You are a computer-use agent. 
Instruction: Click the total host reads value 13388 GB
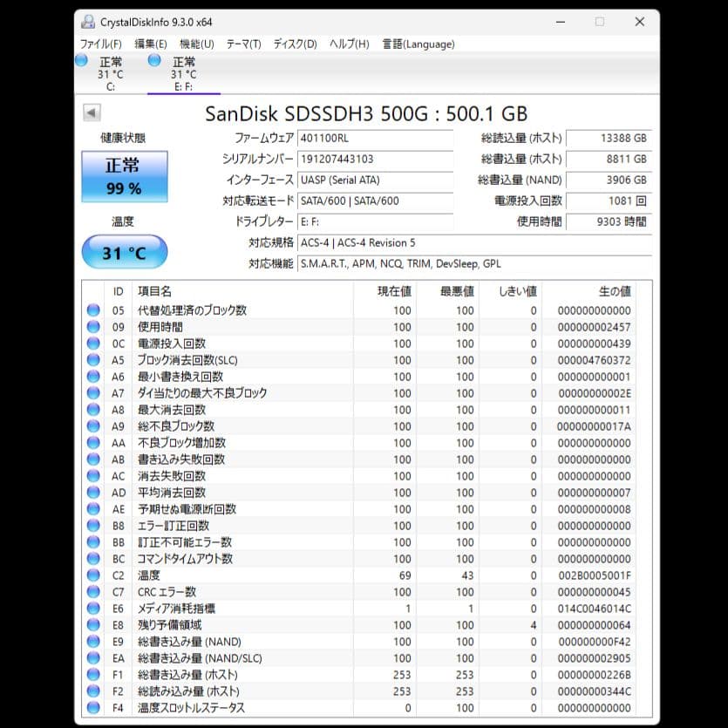[x=609, y=139]
